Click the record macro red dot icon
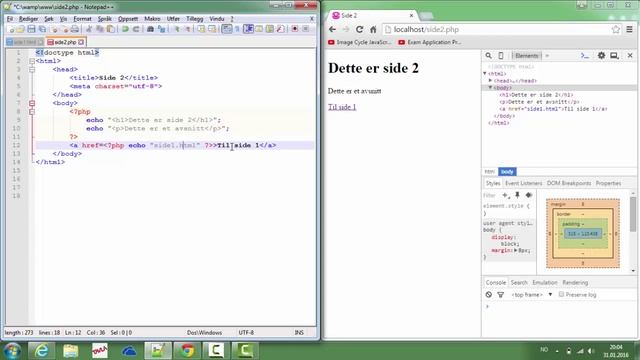Screen dimensions: 640x360 [295, 29]
